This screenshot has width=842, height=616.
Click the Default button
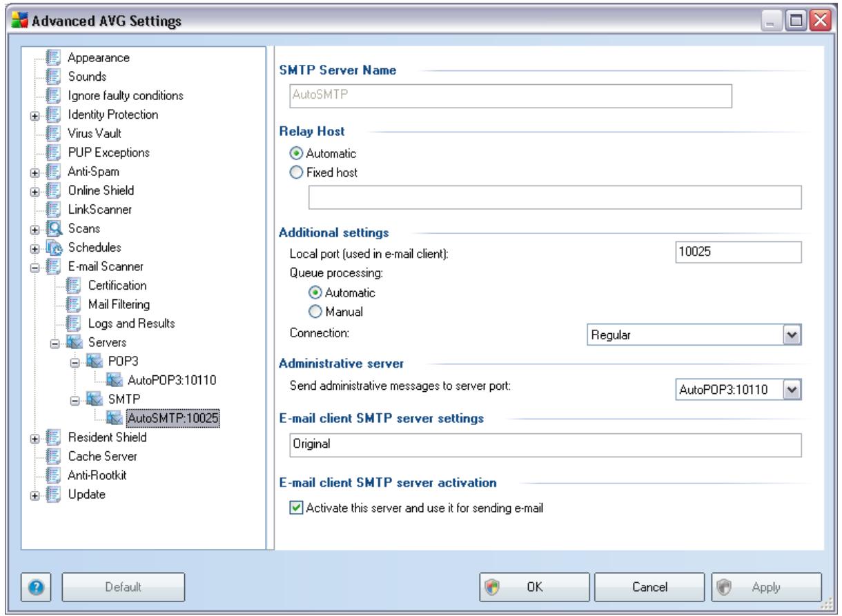tap(124, 587)
